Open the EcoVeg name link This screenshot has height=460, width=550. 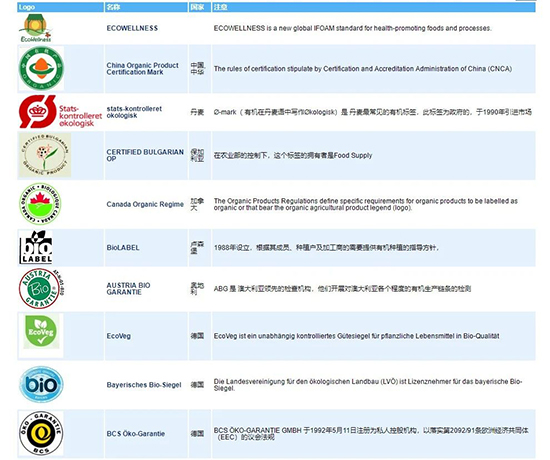point(119,336)
